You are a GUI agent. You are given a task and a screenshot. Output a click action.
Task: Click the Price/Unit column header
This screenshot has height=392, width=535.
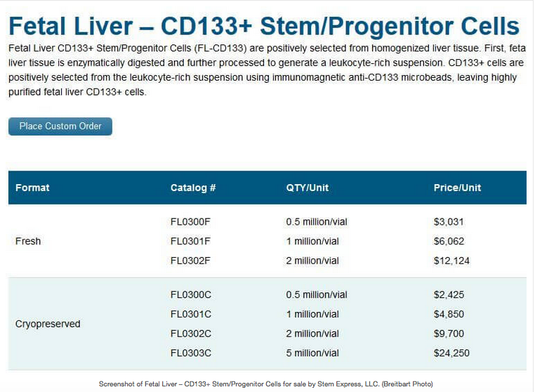[457, 188]
